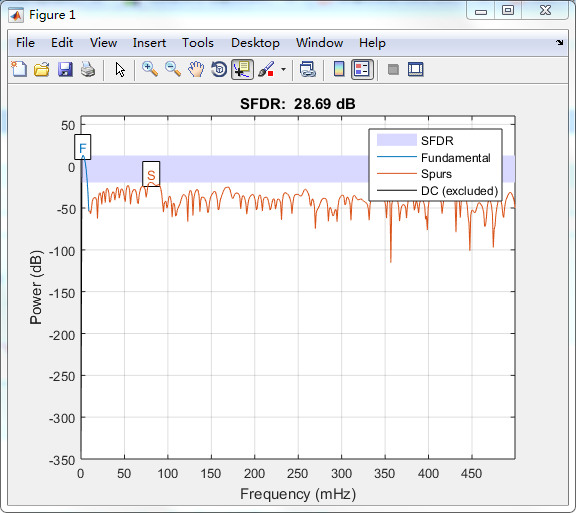
Task: Open the Desktop menu
Action: click(255, 43)
